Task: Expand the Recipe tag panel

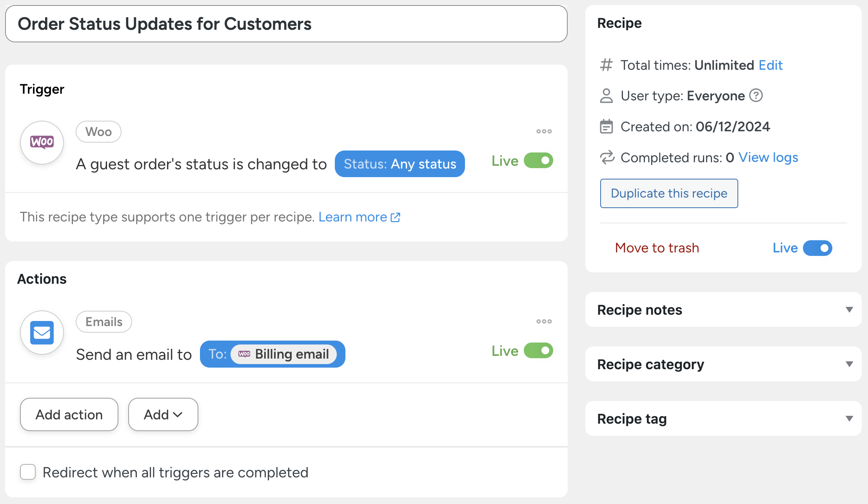Action: click(849, 419)
